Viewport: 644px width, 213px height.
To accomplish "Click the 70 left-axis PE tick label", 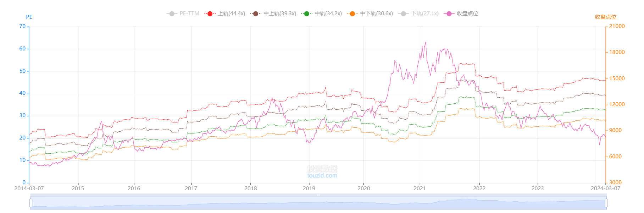I will (22, 26).
